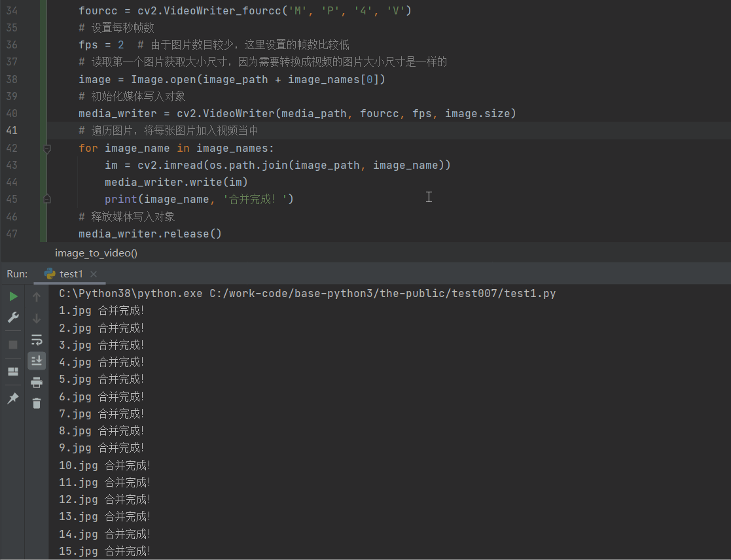
Task: Click the comment # 初始化媒体写入对象
Action: [132, 96]
